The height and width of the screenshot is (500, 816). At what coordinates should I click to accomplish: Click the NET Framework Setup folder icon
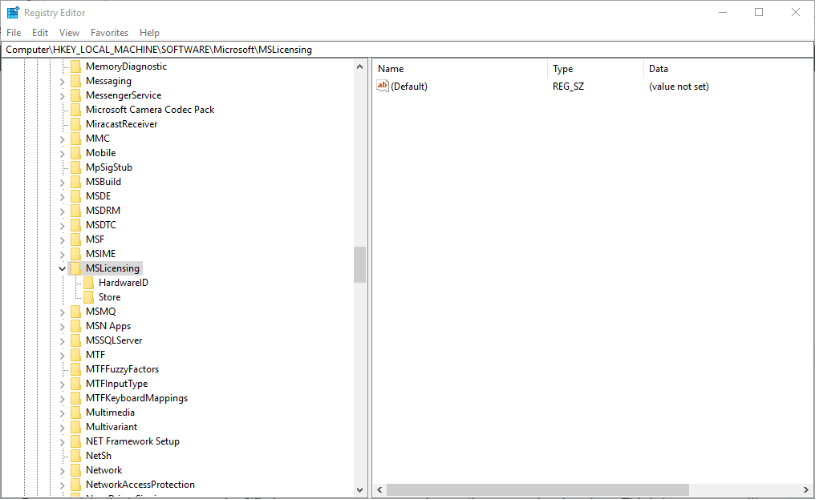click(x=75, y=441)
